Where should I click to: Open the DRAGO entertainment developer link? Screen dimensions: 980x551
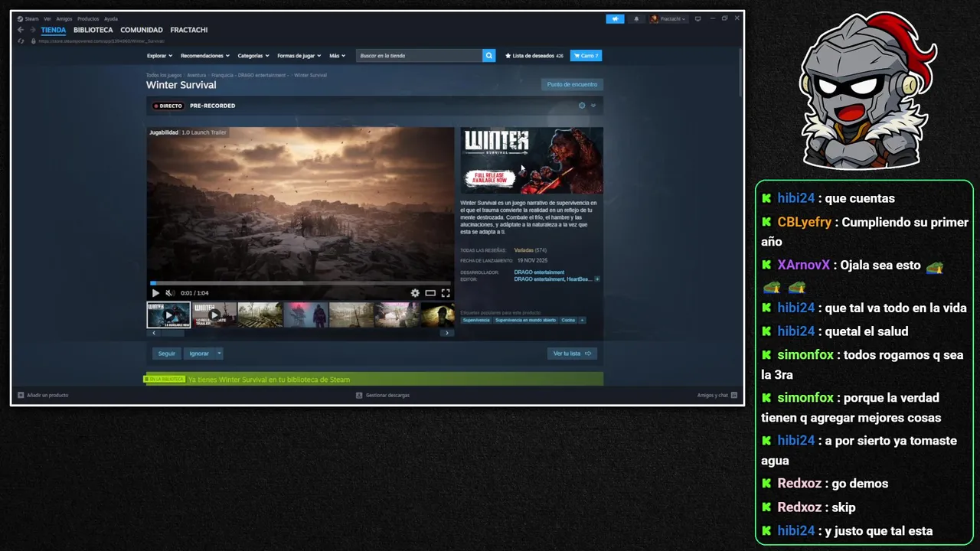point(539,272)
